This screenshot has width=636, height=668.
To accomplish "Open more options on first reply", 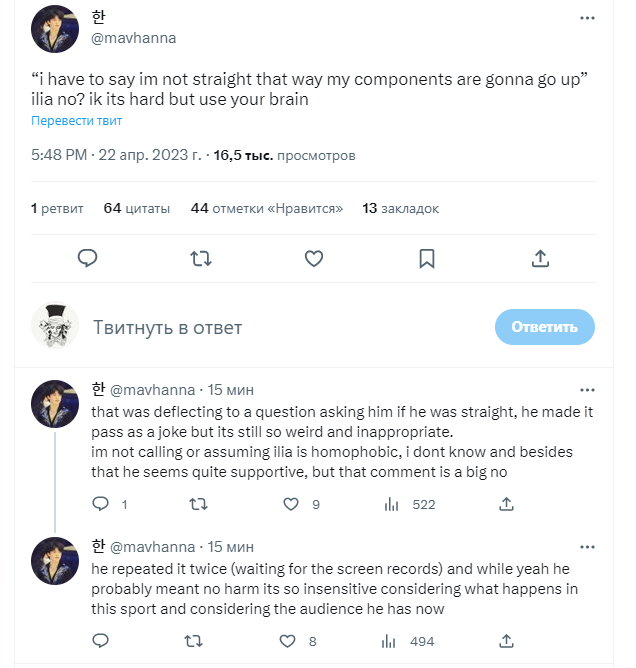I will coord(588,389).
